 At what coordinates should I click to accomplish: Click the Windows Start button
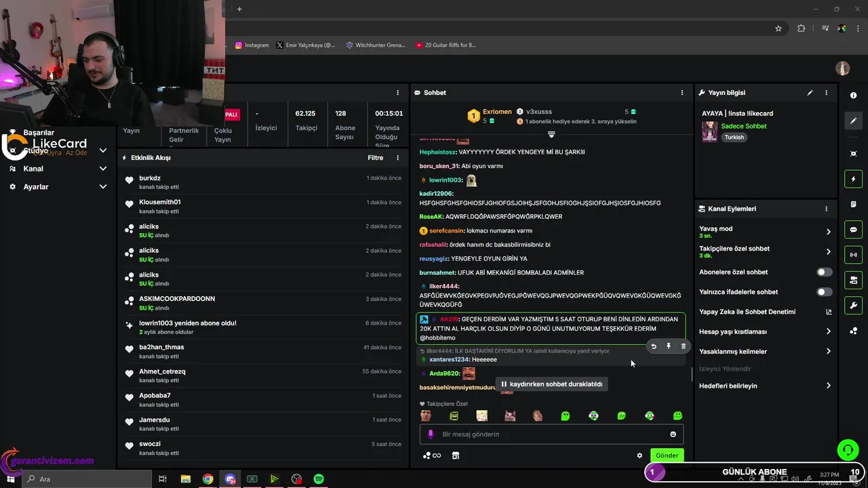[x=10, y=479]
